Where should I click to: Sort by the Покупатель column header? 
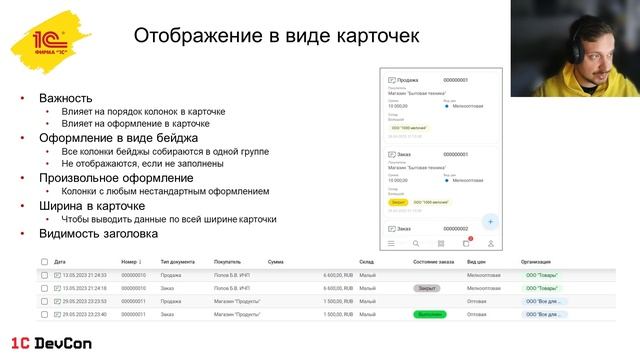(x=227, y=262)
